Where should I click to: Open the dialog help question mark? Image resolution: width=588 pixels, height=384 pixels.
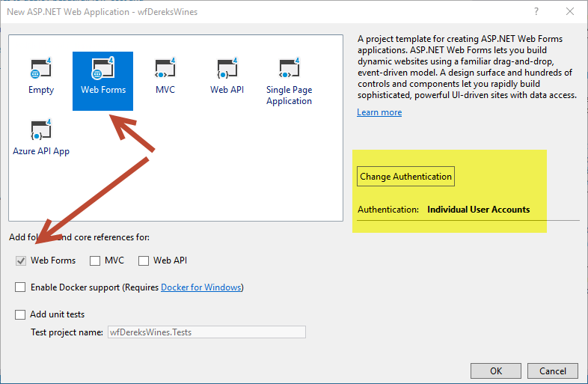click(536, 12)
